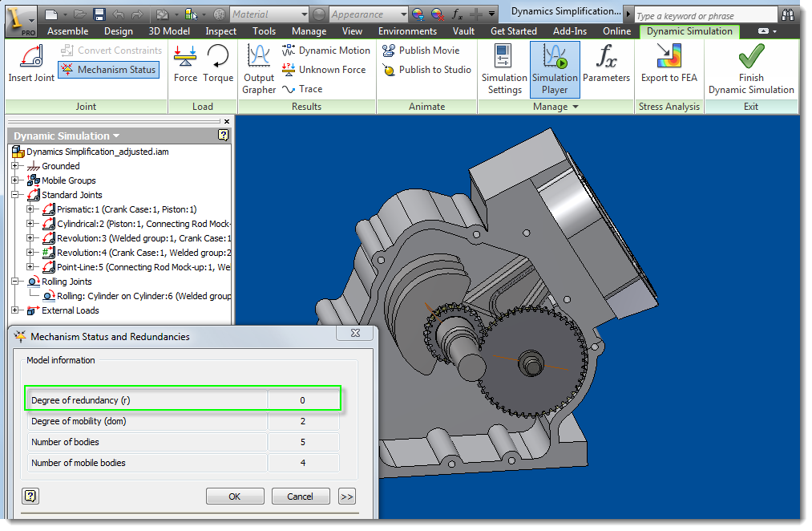Close the browser panel with X
The height and width of the screenshot is (531, 812).
(x=226, y=121)
